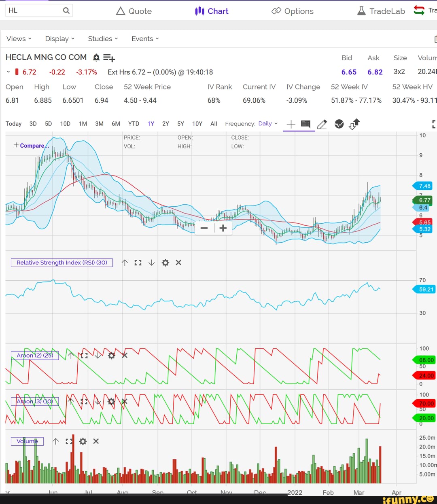Move the RSI panel down
This screenshot has height=504, width=437.
coord(151,263)
